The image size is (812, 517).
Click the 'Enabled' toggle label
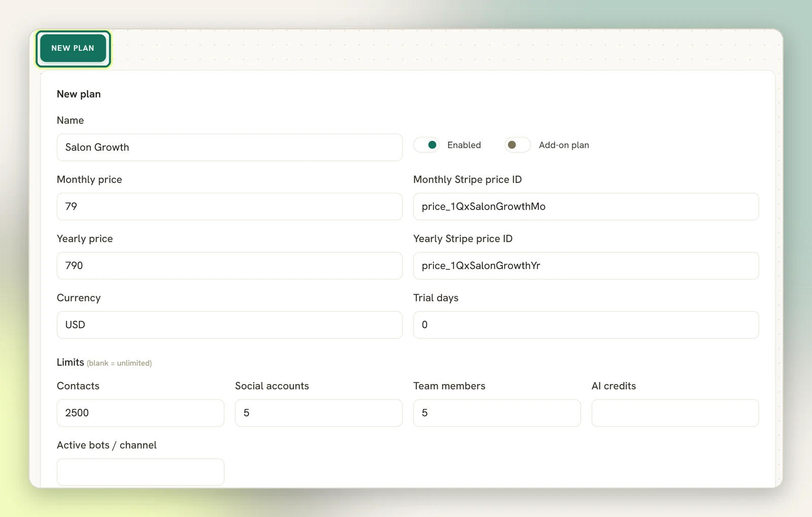464,145
